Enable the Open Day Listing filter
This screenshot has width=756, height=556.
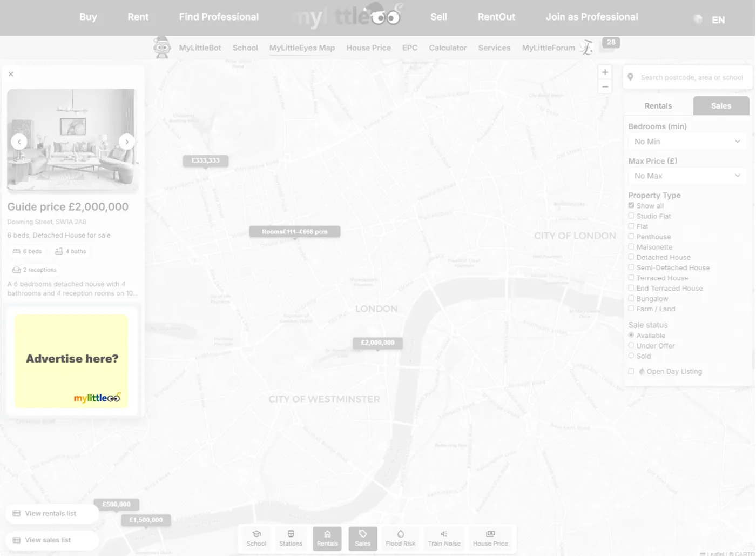(631, 371)
